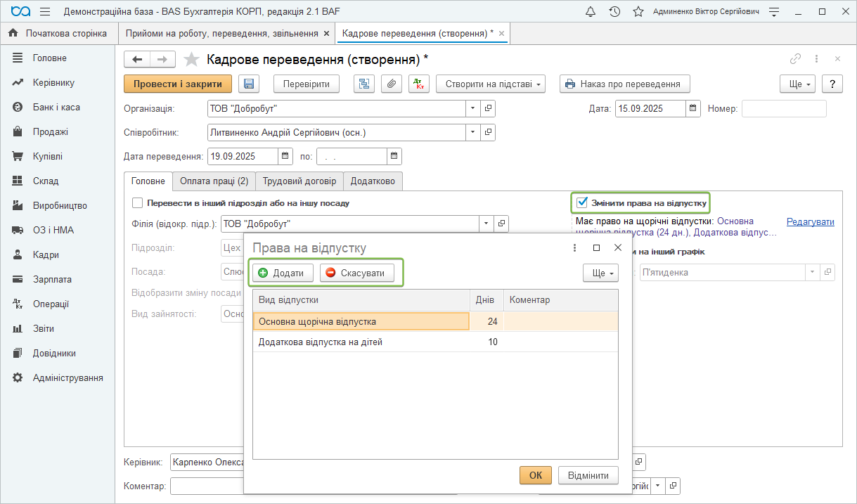The image size is (857, 504).
Task: Confirm dialog with the OK button
Action: coord(535,475)
